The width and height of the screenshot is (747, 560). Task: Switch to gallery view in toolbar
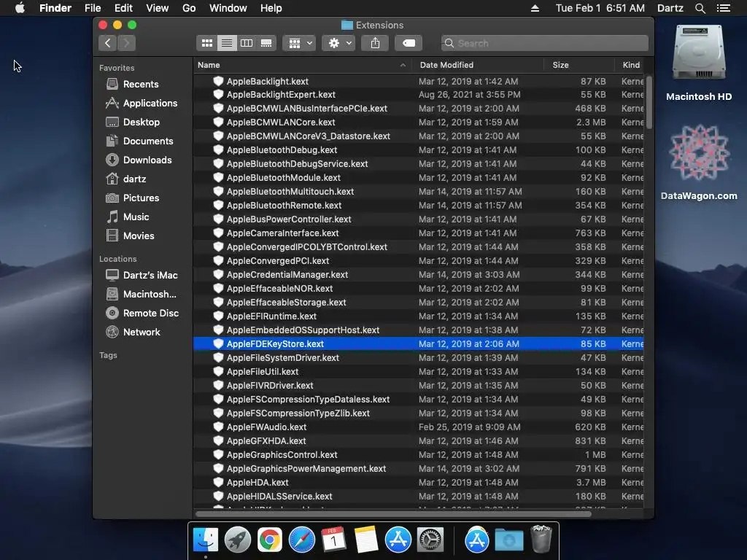[266, 43]
